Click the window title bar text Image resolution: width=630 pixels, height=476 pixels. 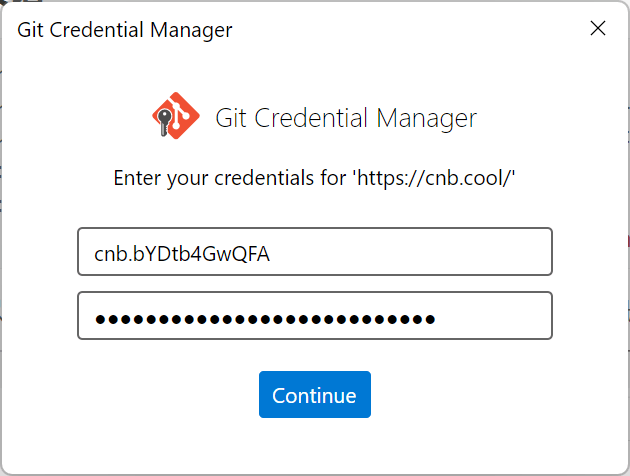[x=125, y=30]
